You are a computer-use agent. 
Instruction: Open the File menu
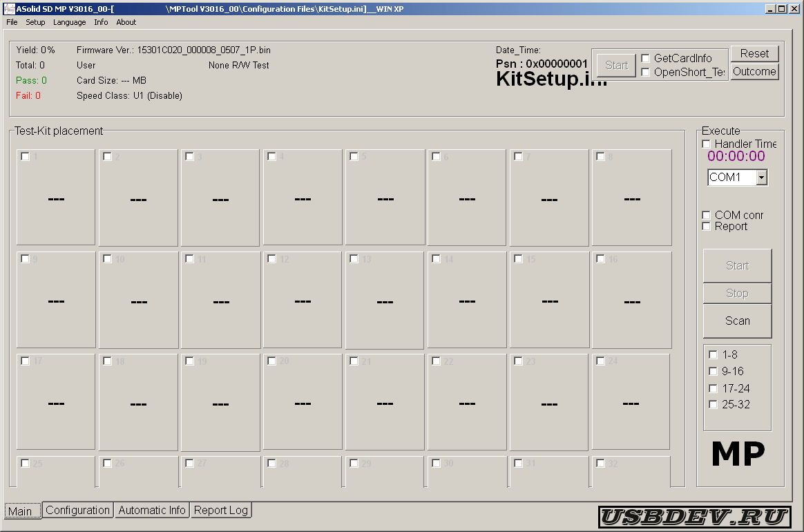click(12, 22)
